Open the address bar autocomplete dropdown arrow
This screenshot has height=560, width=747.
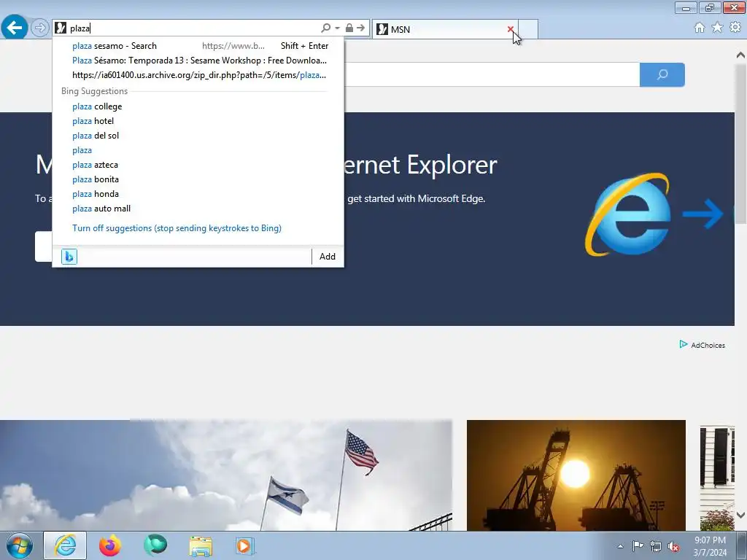tap(337, 28)
